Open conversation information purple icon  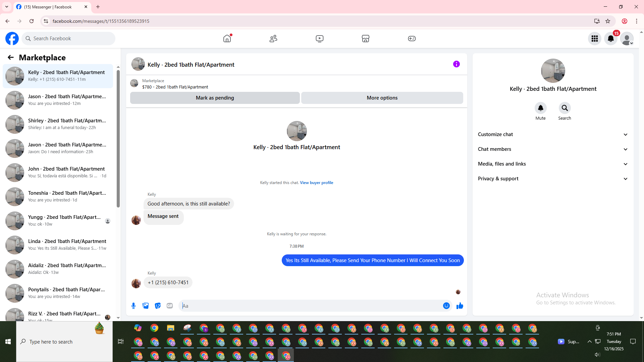[x=457, y=64]
